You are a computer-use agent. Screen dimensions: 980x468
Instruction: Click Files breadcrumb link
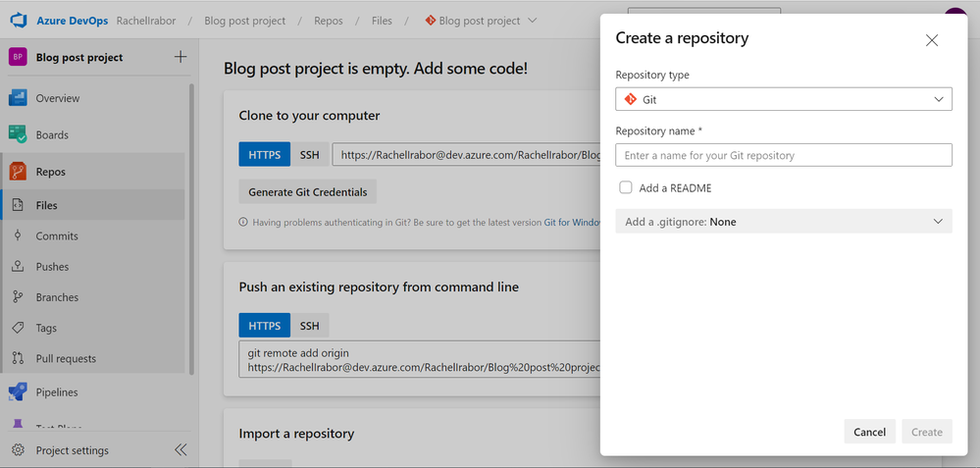point(382,20)
